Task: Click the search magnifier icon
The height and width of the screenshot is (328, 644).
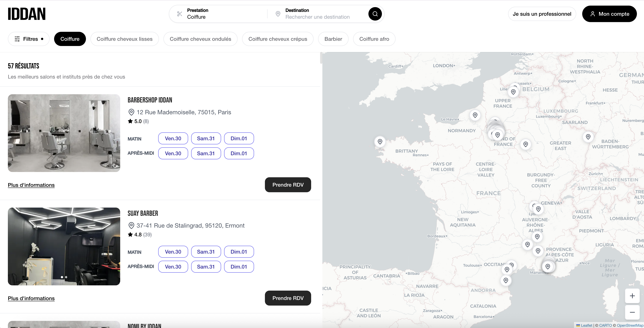Action: [x=375, y=14]
